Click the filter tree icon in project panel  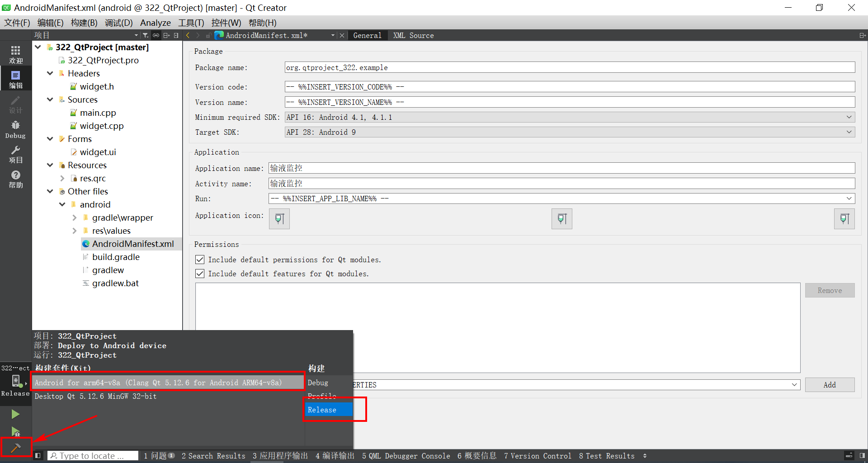coord(146,35)
